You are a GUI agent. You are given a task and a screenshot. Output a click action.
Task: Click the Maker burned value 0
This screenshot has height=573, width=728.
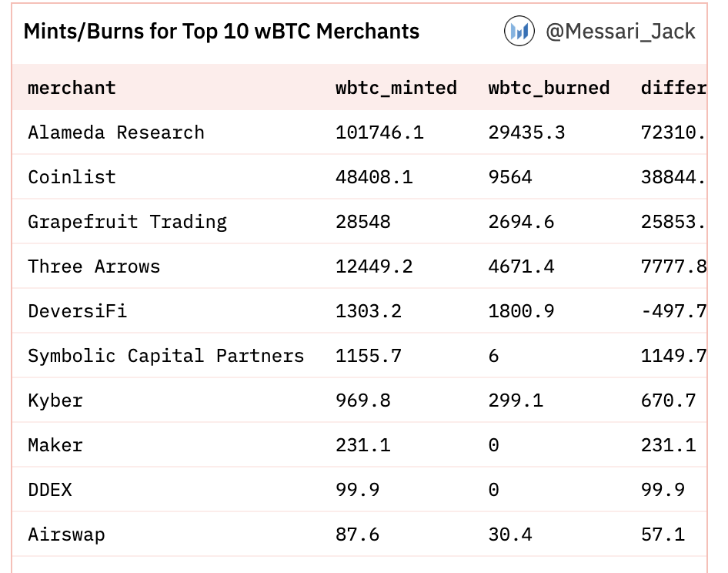[493, 445]
